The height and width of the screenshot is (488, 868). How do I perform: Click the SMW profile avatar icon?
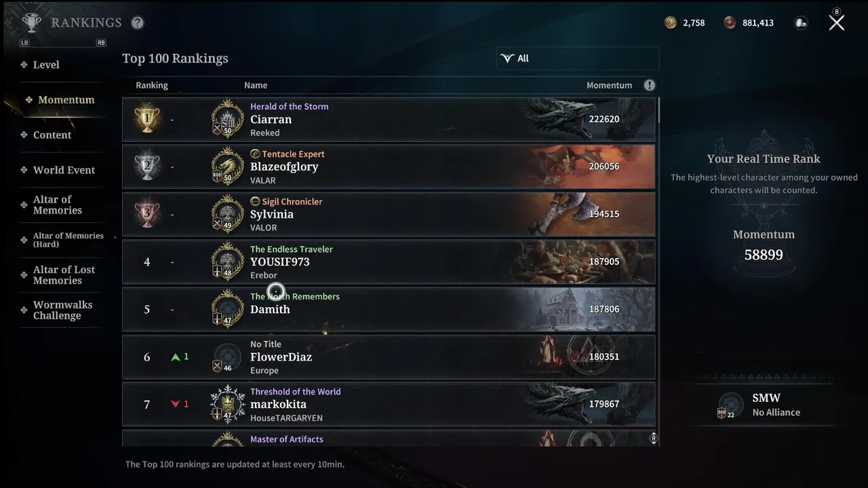pyautogui.click(x=730, y=405)
